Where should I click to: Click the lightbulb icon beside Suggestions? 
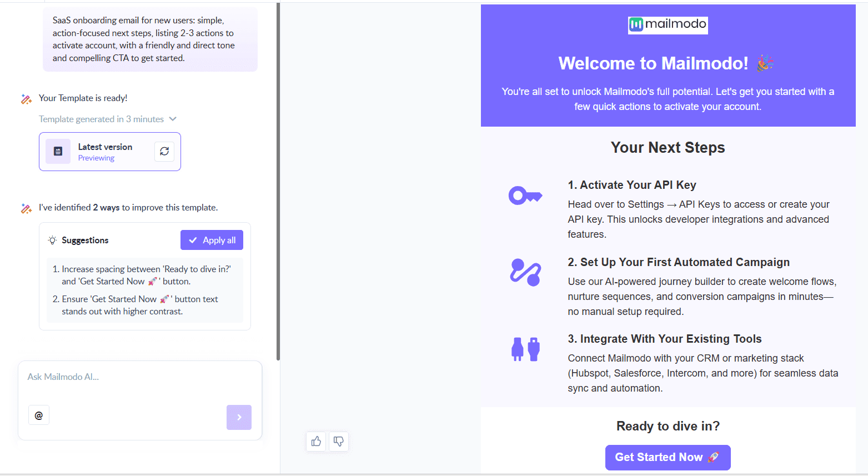52,240
